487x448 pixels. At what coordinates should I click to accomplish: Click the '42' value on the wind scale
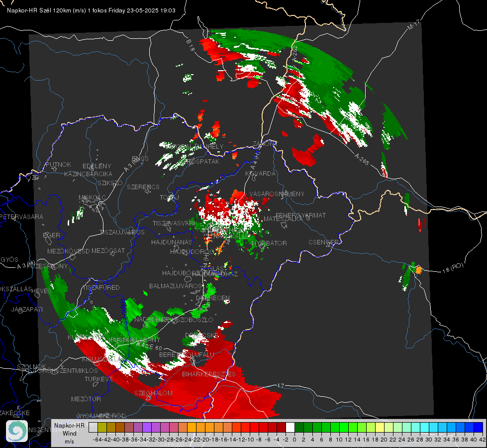(482, 440)
